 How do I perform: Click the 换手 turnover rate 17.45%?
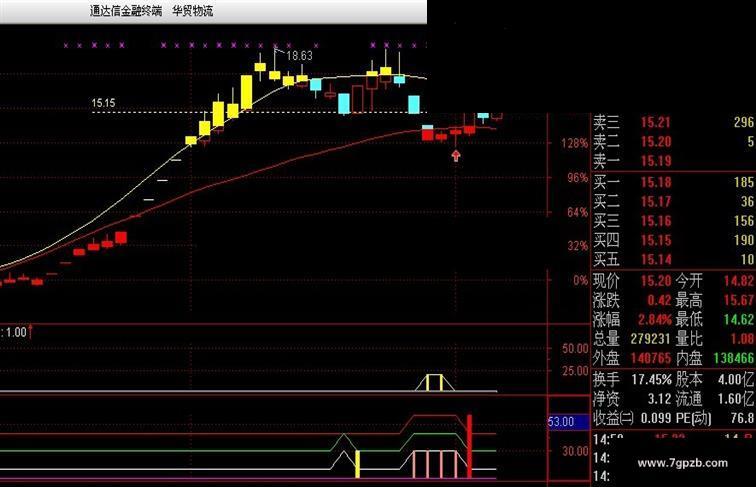pyautogui.click(x=651, y=380)
